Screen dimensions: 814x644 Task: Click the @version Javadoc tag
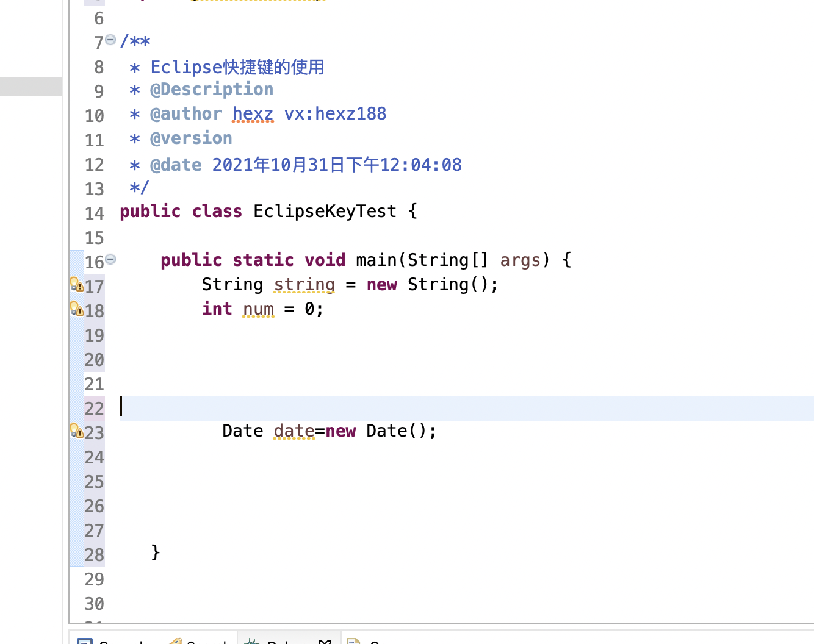(191, 138)
